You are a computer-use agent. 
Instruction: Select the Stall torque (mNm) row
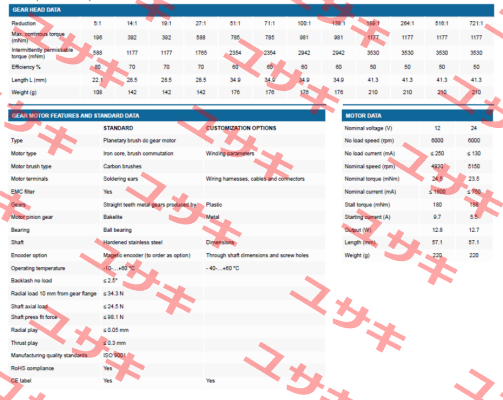pos(417,205)
